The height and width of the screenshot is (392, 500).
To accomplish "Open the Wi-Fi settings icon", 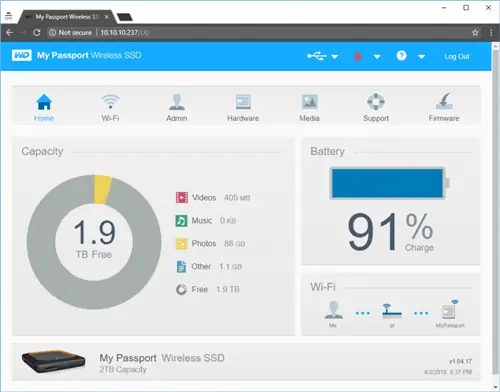I will (110, 101).
